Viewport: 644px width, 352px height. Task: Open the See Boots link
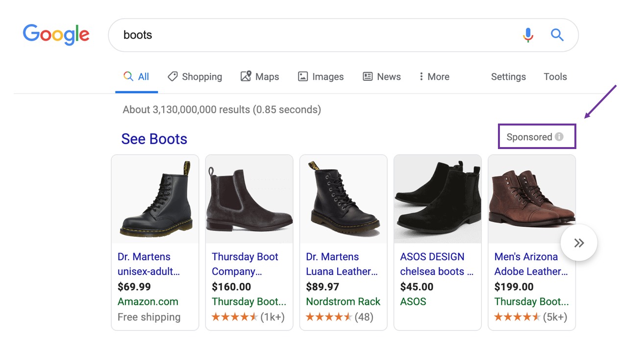[154, 139]
